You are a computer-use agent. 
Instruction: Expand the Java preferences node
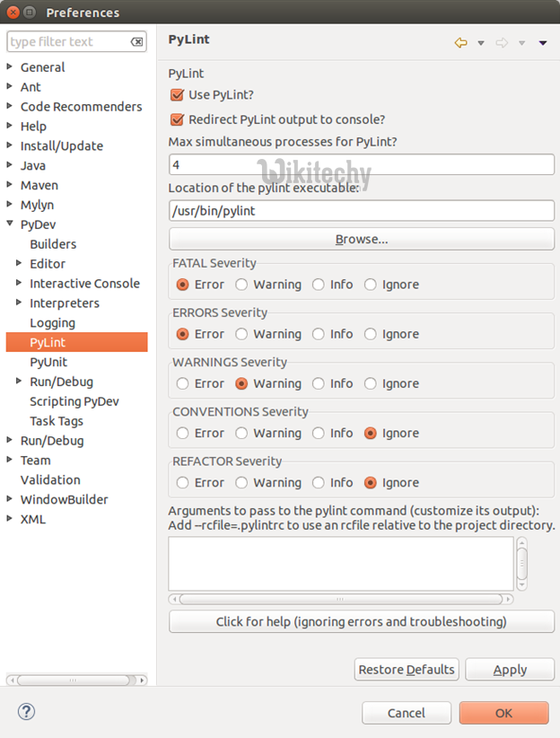[10, 165]
